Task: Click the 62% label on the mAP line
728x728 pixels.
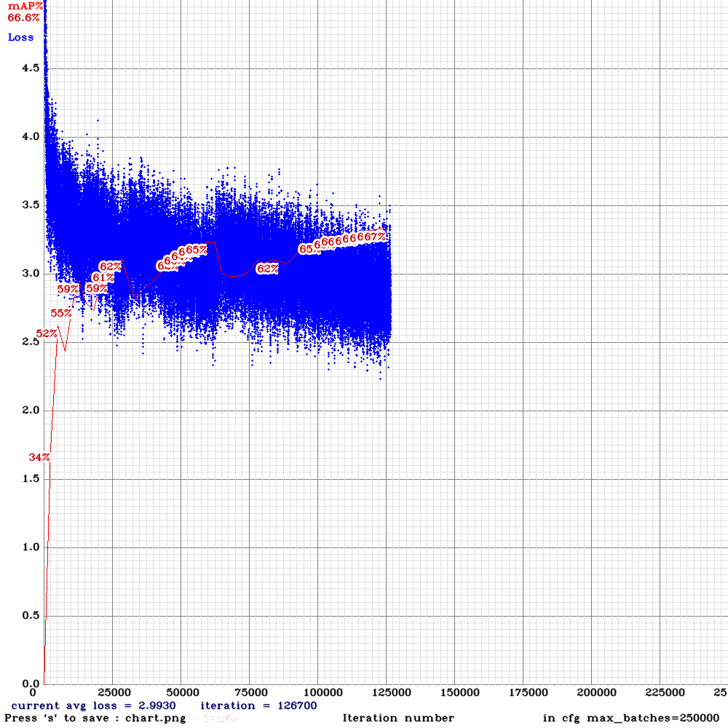Action: 109,266
